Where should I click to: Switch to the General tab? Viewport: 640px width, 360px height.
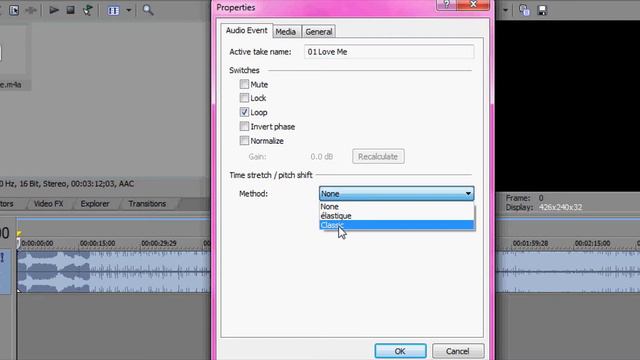coord(318,31)
